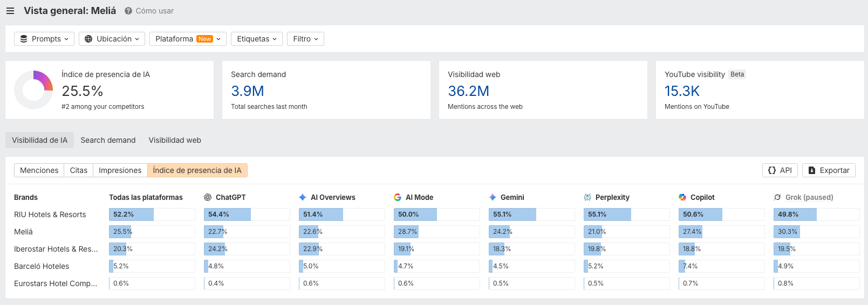The width and height of the screenshot is (868, 305).
Task: Click the Google AI Mode icon
Action: (398, 197)
